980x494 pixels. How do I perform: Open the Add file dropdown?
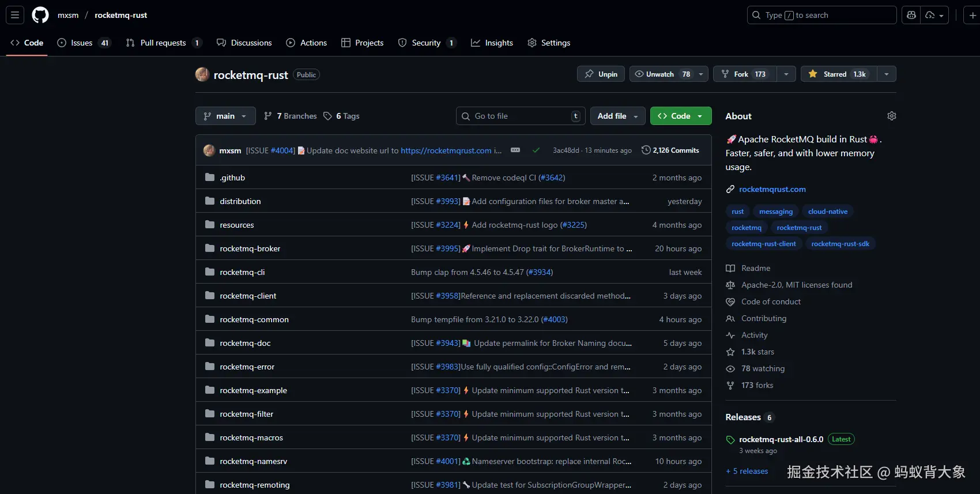617,116
